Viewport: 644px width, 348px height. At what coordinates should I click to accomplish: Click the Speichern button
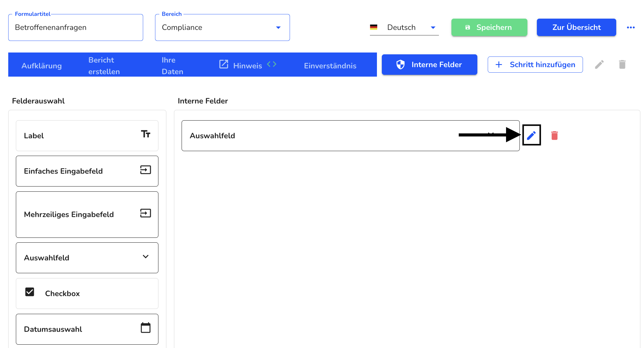(489, 27)
